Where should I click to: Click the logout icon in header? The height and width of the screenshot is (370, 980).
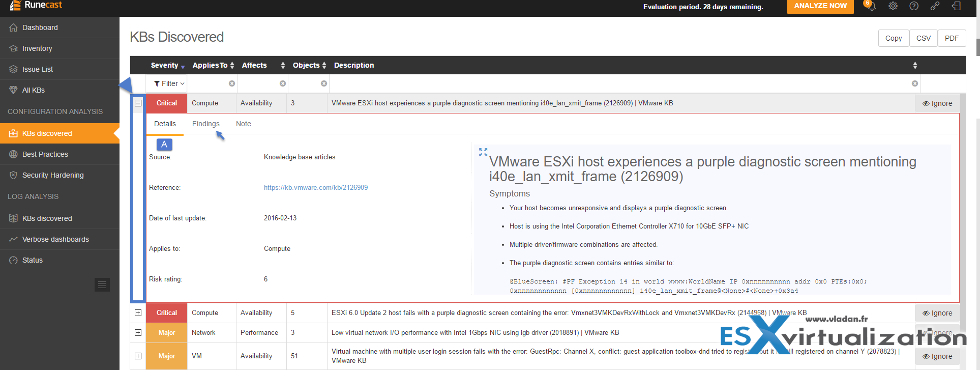point(956,6)
